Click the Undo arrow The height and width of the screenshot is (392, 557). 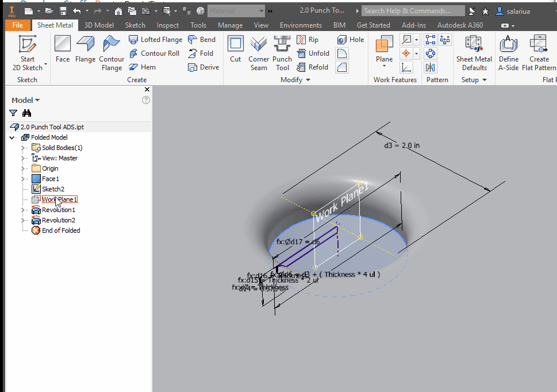76,11
